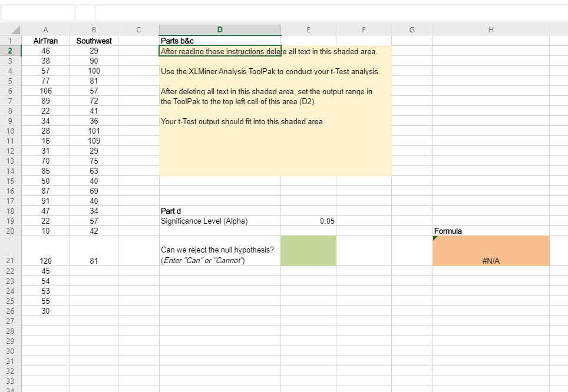This screenshot has height=392, width=568.
Task: Click the select-all corner triangle
Action: coord(15,30)
